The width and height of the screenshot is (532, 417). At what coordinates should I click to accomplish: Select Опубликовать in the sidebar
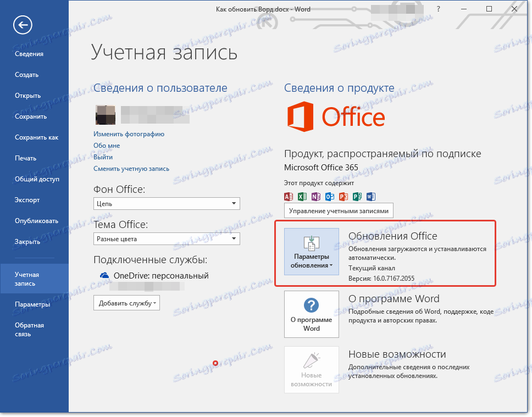[x=37, y=221]
